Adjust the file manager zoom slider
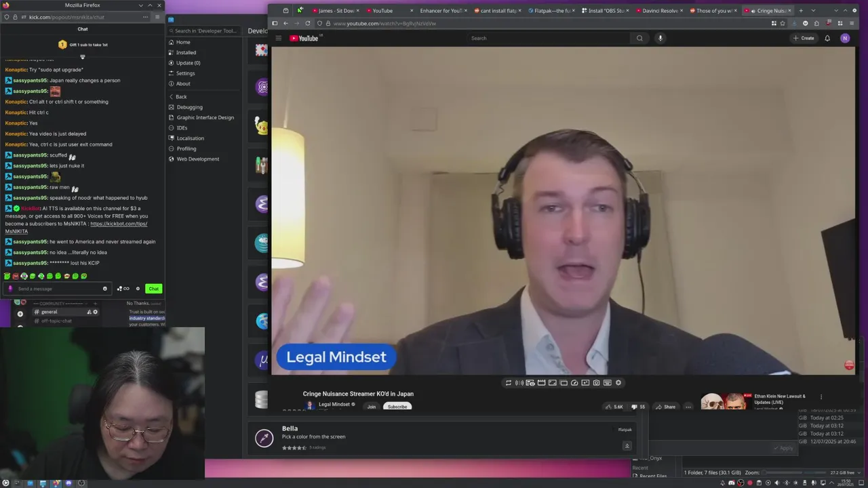Viewport: 868px width, 488px height. 793,472
